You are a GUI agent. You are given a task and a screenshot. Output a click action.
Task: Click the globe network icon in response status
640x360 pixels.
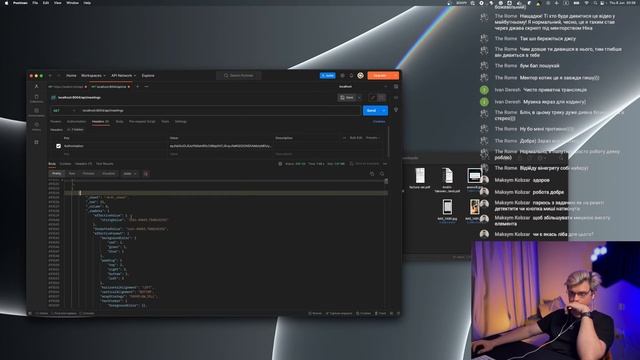click(x=280, y=164)
